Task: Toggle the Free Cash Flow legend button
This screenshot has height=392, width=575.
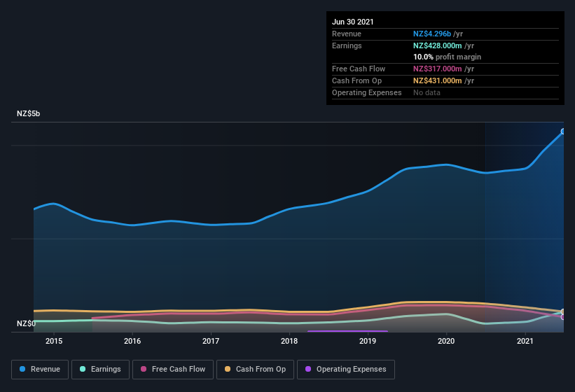Action: (x=173, y=370)
